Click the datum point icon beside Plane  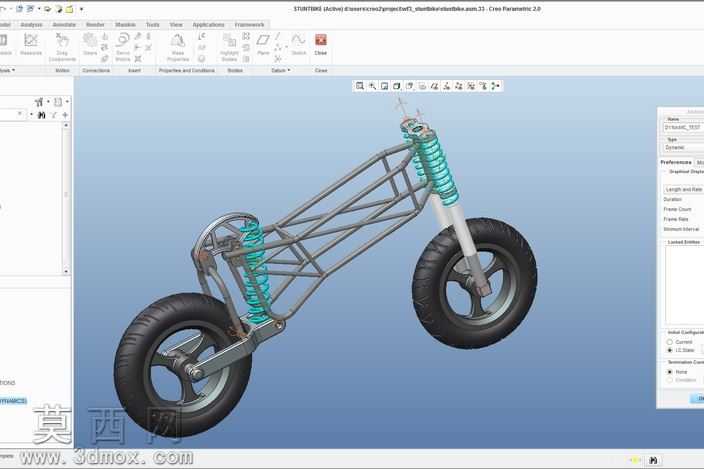pos(278,48)
